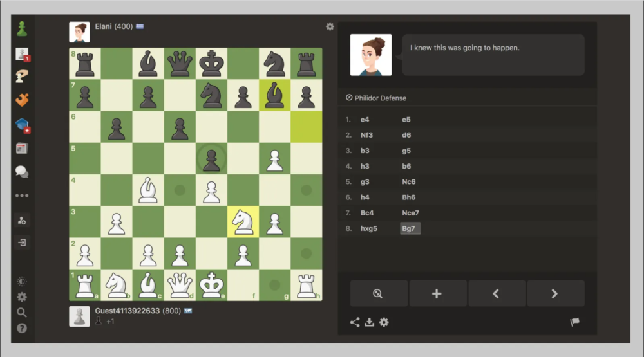The height and width of the screenshot is (357, 644).
Task: Toggle light/dark mode in the sidebar
Action: (22, 282)
